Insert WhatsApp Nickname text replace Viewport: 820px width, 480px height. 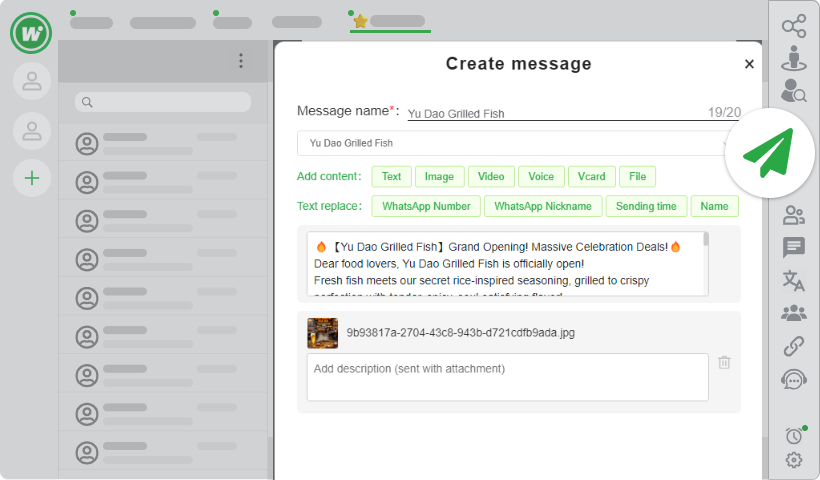pyautogui.click(x=543, y=206)
